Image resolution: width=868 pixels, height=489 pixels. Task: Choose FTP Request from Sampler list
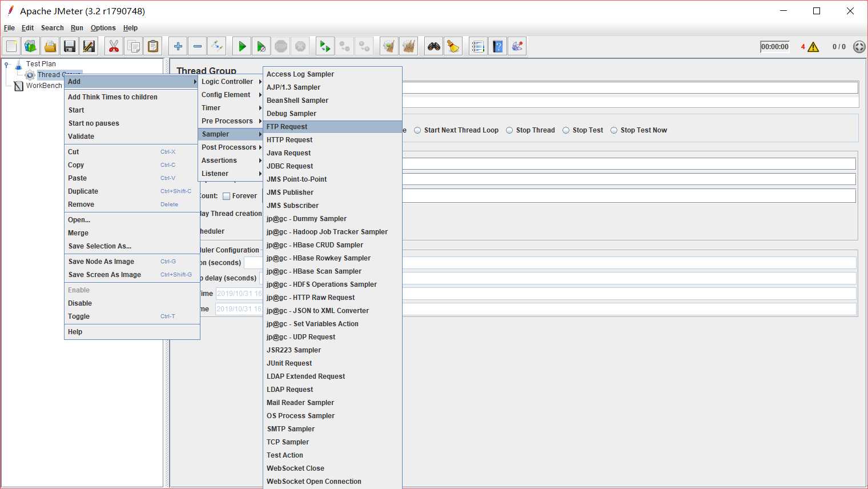point(333,127)
